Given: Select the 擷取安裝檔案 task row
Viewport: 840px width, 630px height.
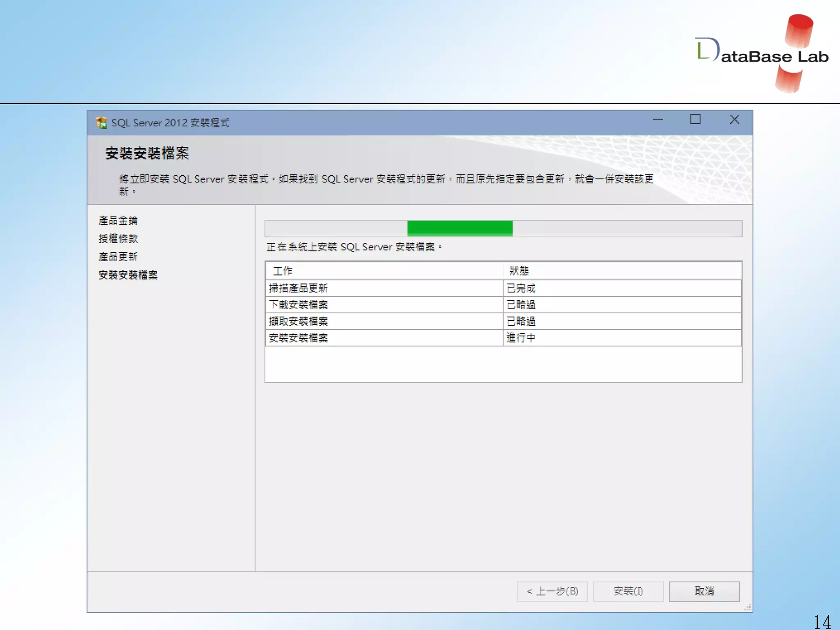Looking at the screenshot, I should click(x=503, y=321).
